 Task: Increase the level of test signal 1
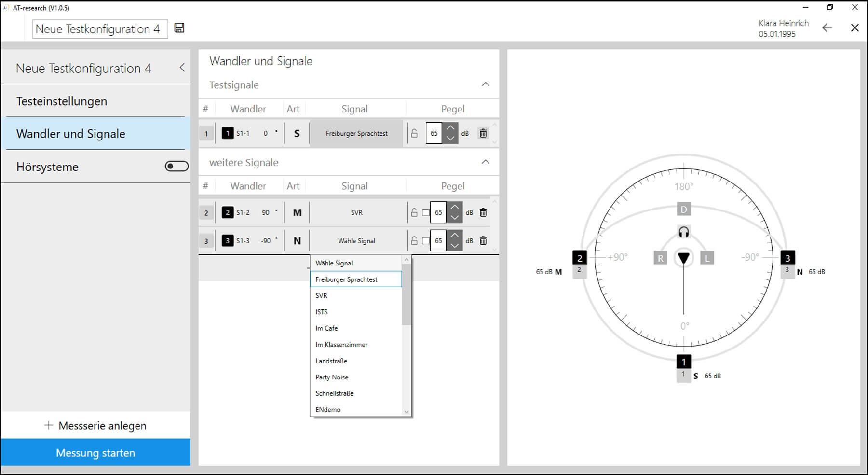coord(450,128)
